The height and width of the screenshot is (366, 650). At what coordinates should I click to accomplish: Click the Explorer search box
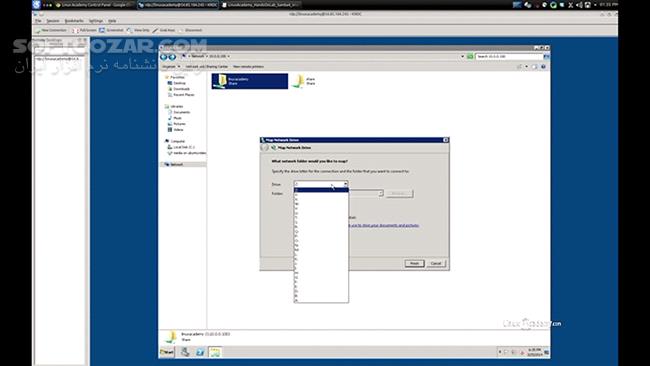(509, 56)
